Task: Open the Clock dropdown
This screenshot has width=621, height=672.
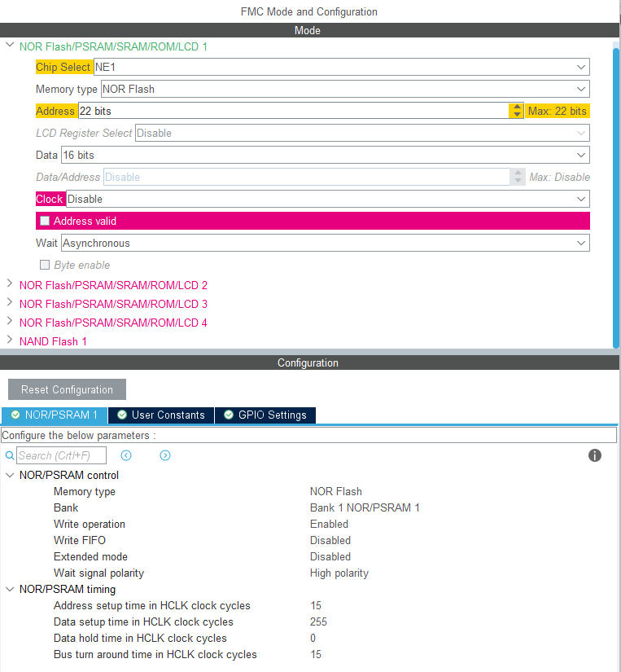Action: tap(328, 199)
